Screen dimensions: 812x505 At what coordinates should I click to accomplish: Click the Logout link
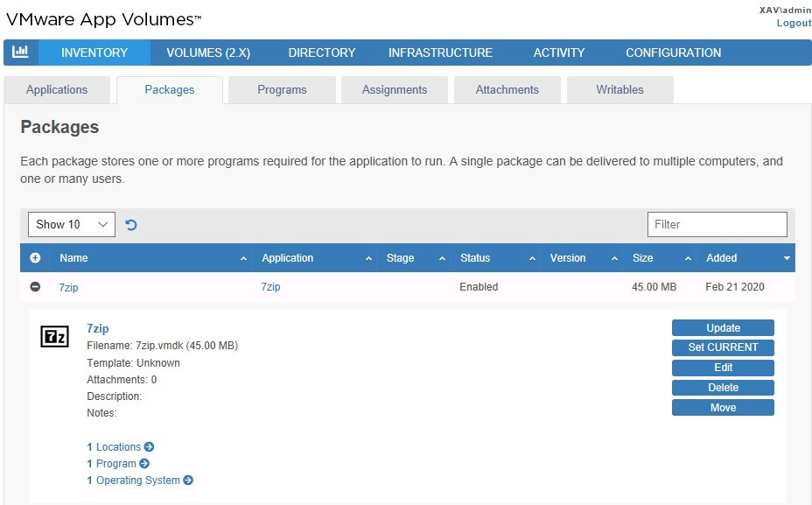(794, 23)
